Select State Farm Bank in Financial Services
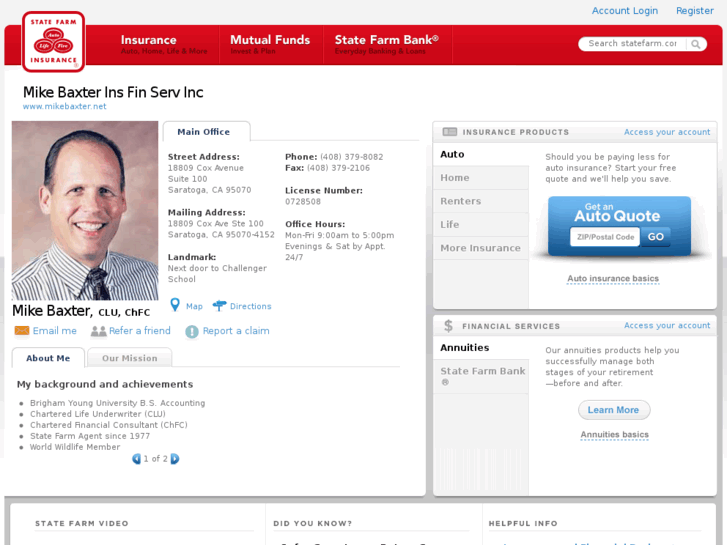This screenshot has width=727, height=545. tap(481, 376)
